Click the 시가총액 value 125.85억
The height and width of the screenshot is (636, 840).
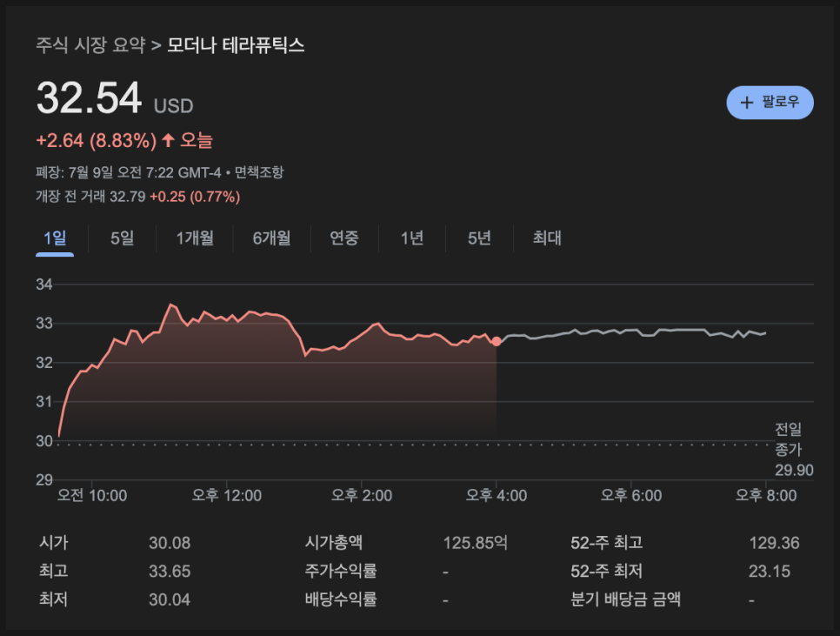click(475, 543)
